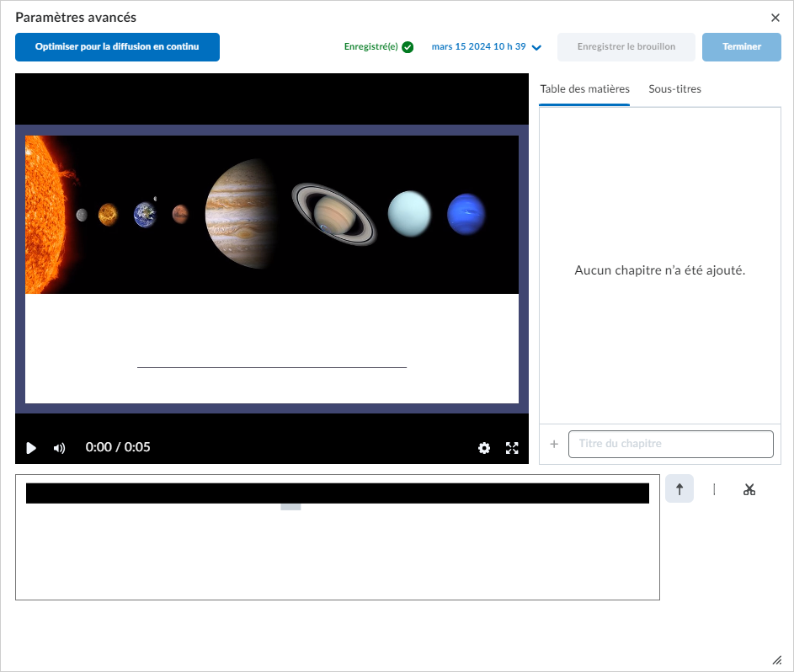
Task: Click the Enregistré(e) status checkmark
Action: click(408, 47)
